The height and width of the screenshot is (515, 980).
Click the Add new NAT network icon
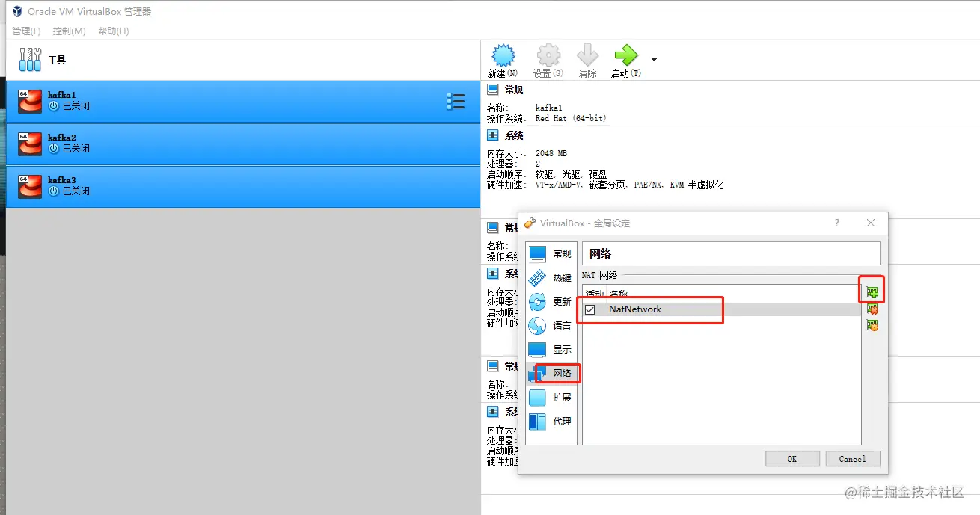click(x=872, y=292)
